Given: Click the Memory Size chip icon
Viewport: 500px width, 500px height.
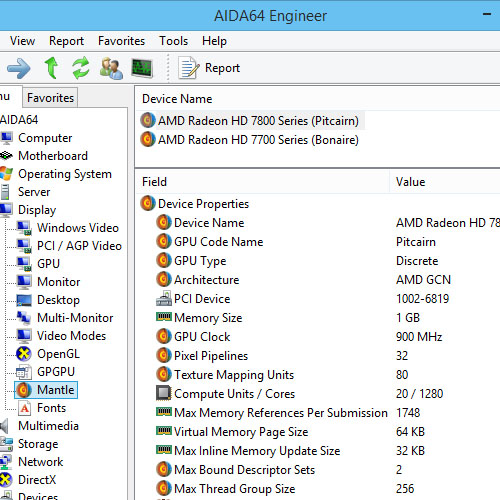Looking at the screenshot, I should pos(164,316).
